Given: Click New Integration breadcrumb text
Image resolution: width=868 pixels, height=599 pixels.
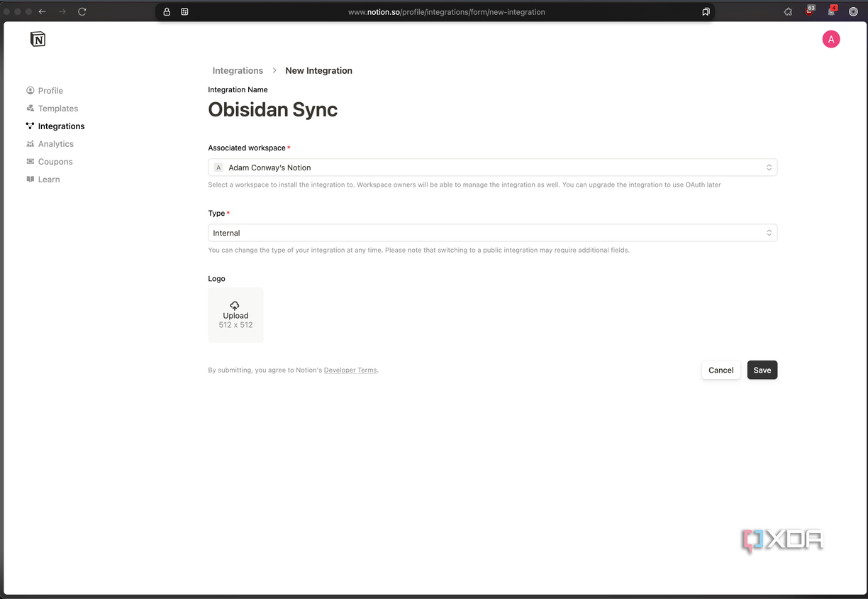Looking at the screenshot, I should [318, 71].
